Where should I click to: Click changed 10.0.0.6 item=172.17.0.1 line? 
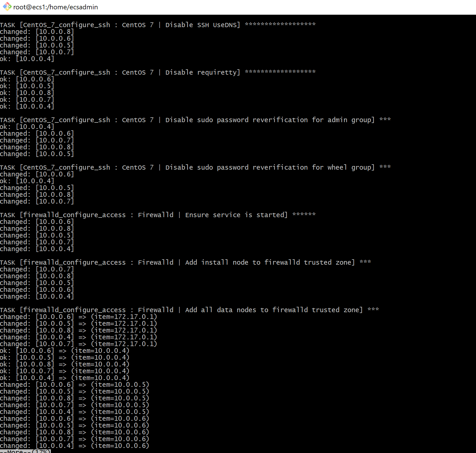coord(79,317)
